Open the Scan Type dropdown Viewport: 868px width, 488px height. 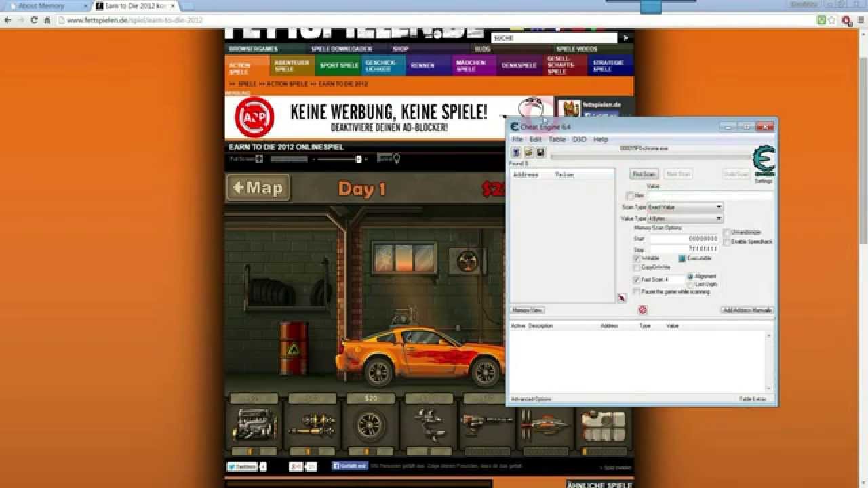click(x=685, y=207)
